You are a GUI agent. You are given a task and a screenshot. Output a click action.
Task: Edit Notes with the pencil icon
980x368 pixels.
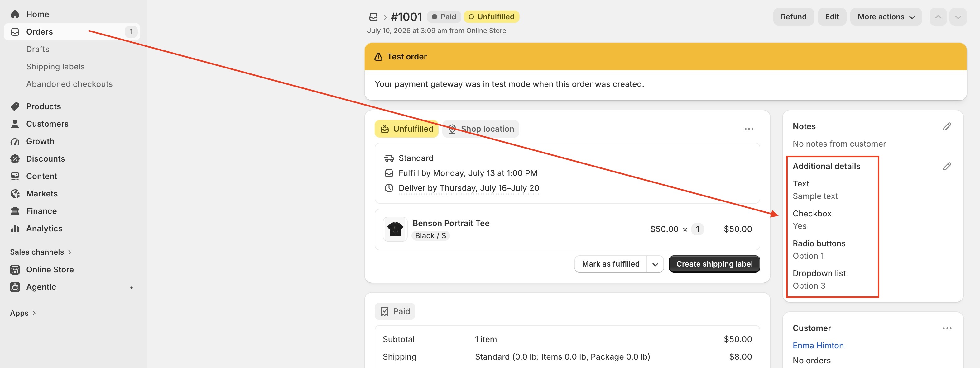[x=947, y=127]
